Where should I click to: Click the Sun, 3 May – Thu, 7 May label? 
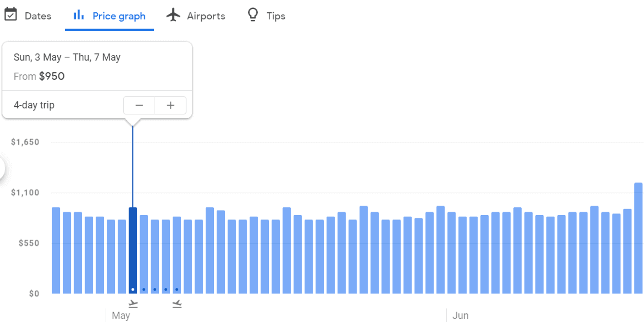(x=67, y=57)
